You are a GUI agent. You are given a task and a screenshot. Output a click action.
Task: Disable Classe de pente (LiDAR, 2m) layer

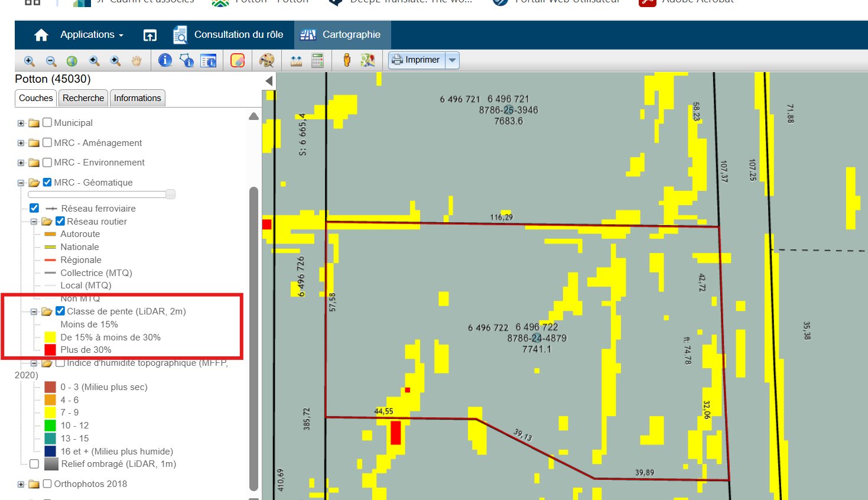click(60, 311)
